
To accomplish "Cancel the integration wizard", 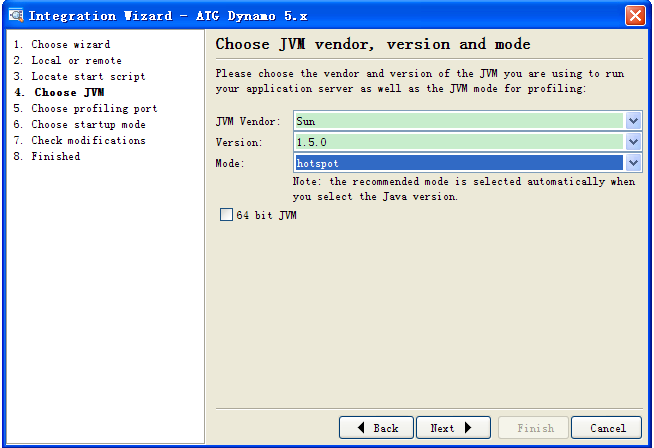I will [606, 428].
